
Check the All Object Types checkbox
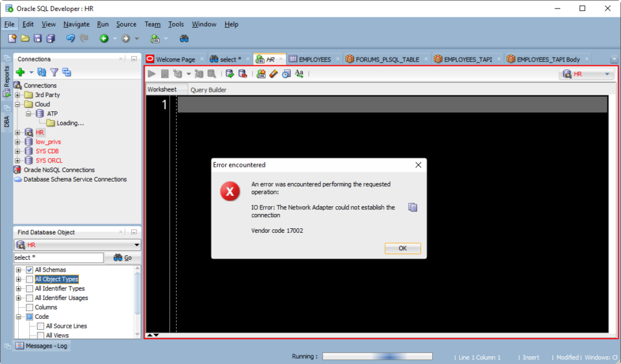[x=29, y=279]
